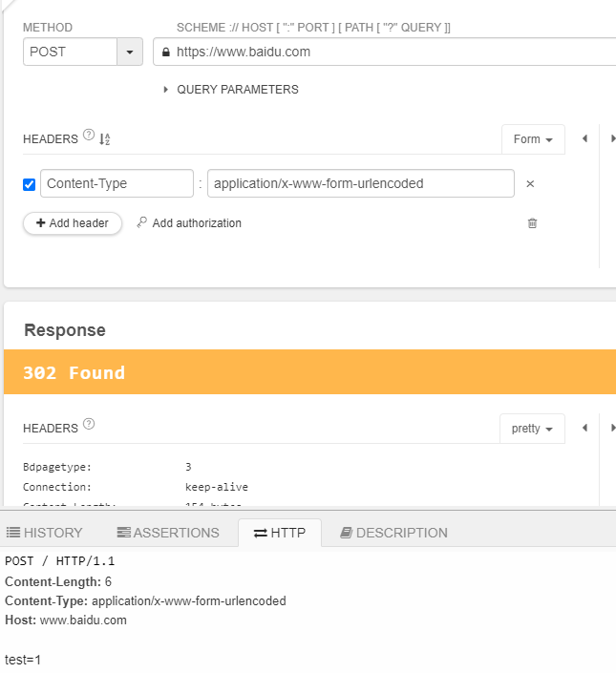Click the lock icon in URL field
The width and height of the screenshot is (616, 673).
pos(166,53)
